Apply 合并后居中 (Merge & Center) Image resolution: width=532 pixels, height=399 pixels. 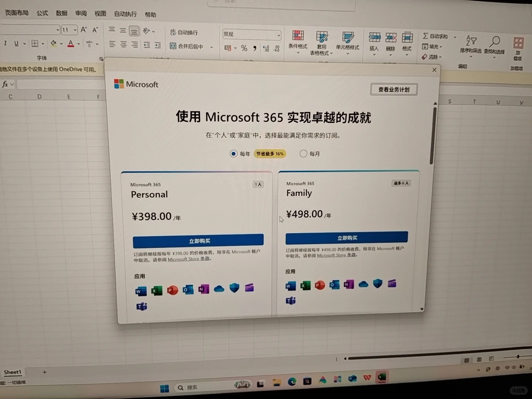(188, 47)
